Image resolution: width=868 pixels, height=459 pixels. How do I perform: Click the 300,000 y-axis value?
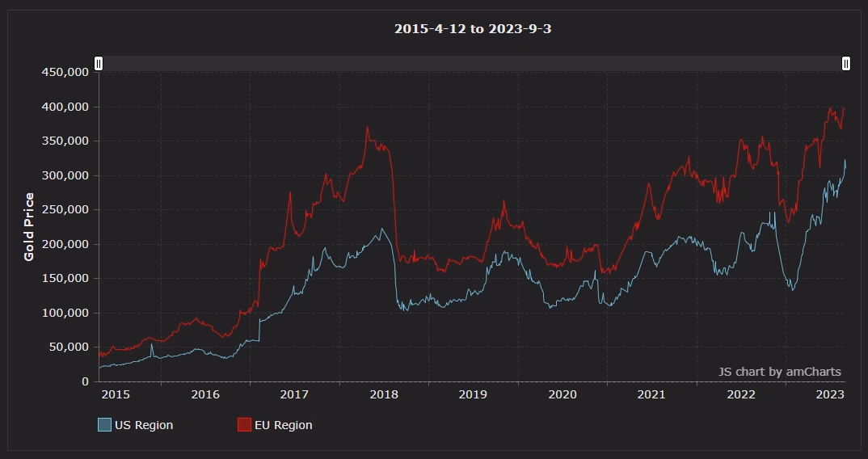(x=65, y=175)
